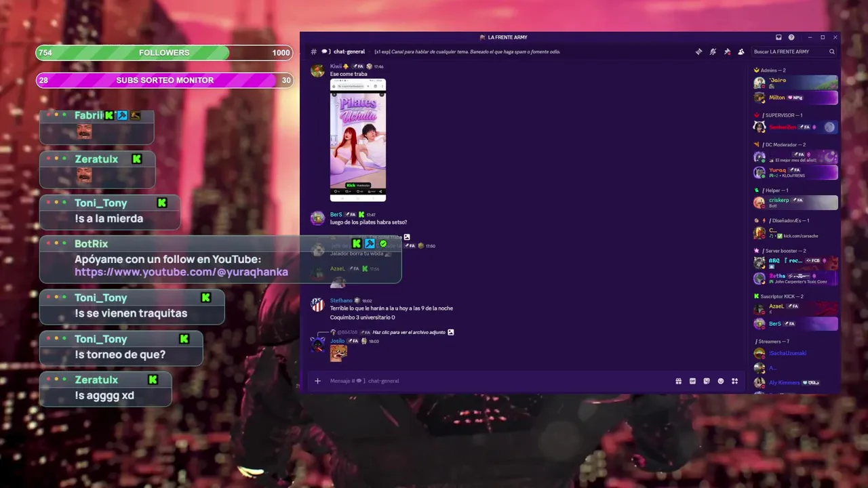Click the Stefhano username in chat

pyautogui.click(x=341, y=301)
